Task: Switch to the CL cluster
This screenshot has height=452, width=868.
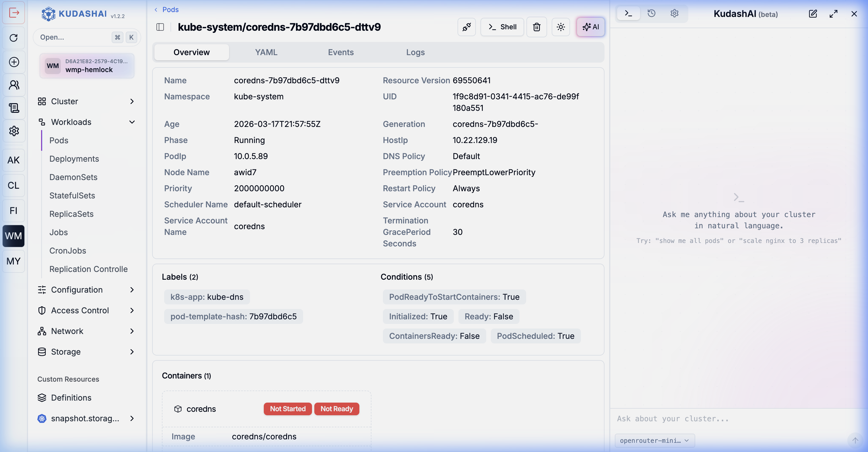Action: (x=13, y=186)
